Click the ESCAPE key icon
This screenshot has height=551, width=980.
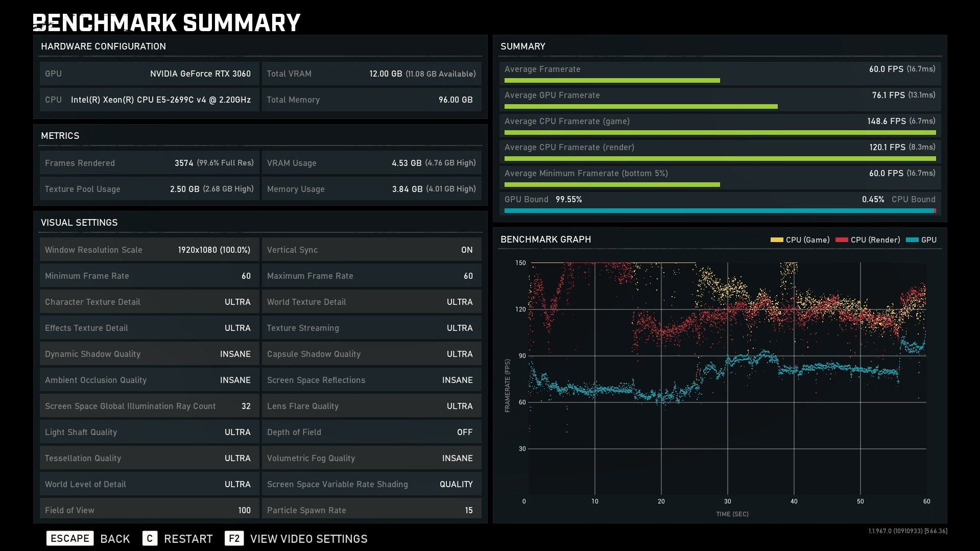pyautogui.click(x=70, y=538)
